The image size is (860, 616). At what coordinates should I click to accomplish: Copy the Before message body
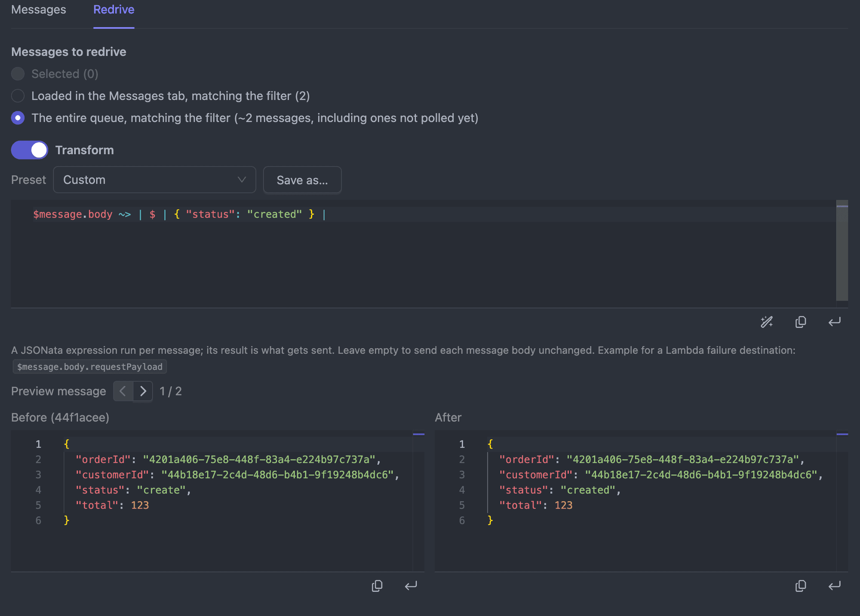(x=377, y=586)
